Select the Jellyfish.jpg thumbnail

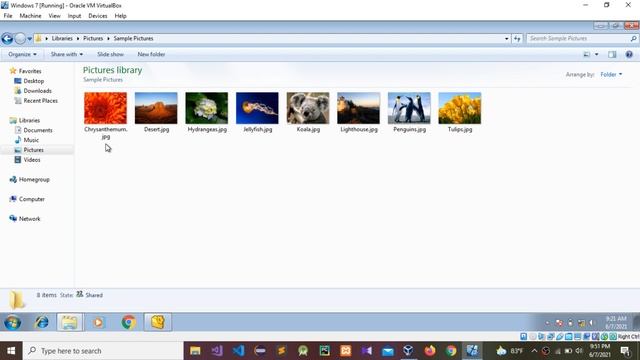257,108
